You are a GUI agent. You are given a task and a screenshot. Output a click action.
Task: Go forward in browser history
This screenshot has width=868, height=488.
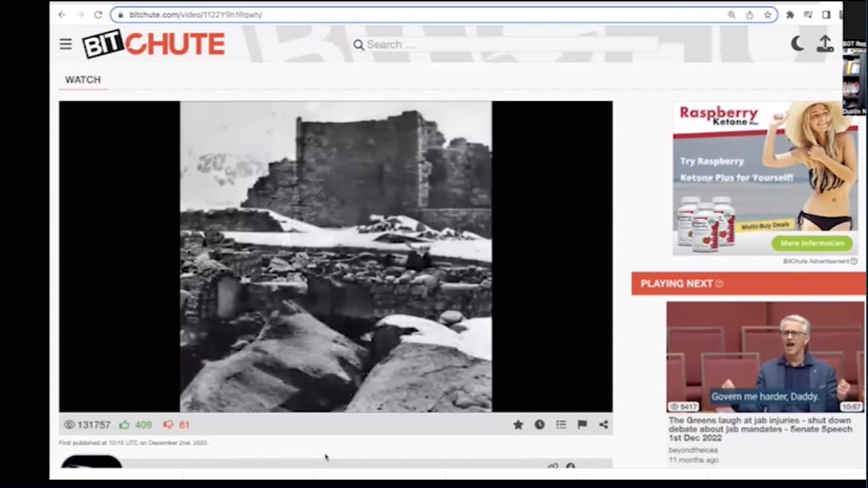click(x=80, y=14)
